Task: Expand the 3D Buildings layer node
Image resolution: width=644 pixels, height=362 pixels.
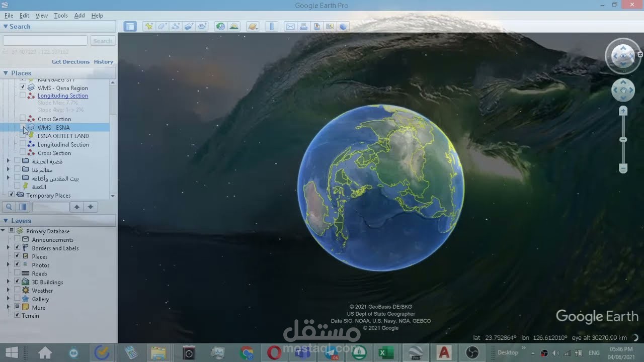Action: tap(8, 282)
